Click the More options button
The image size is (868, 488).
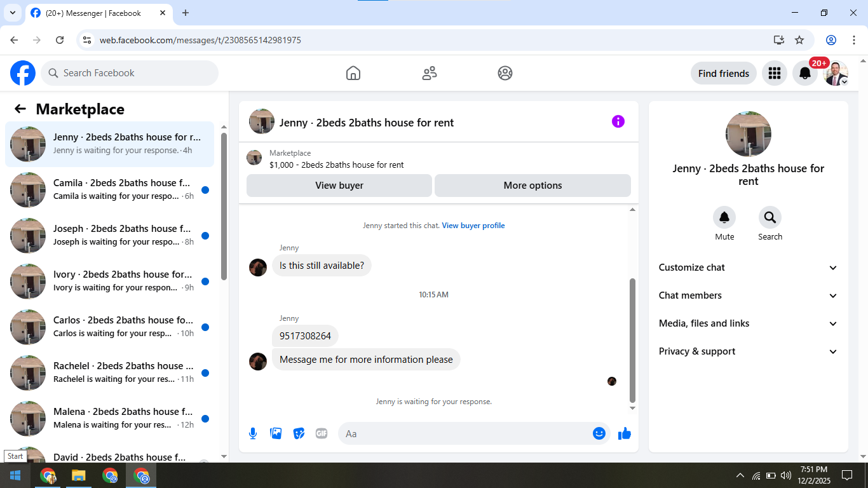[532, 186]
